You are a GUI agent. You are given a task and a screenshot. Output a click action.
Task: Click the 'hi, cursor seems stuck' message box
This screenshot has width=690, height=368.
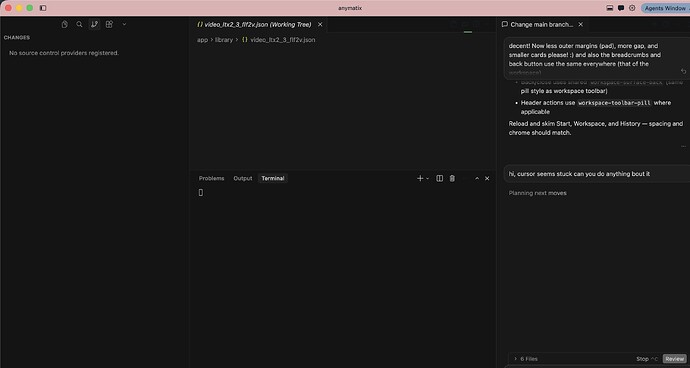[597, 174]
